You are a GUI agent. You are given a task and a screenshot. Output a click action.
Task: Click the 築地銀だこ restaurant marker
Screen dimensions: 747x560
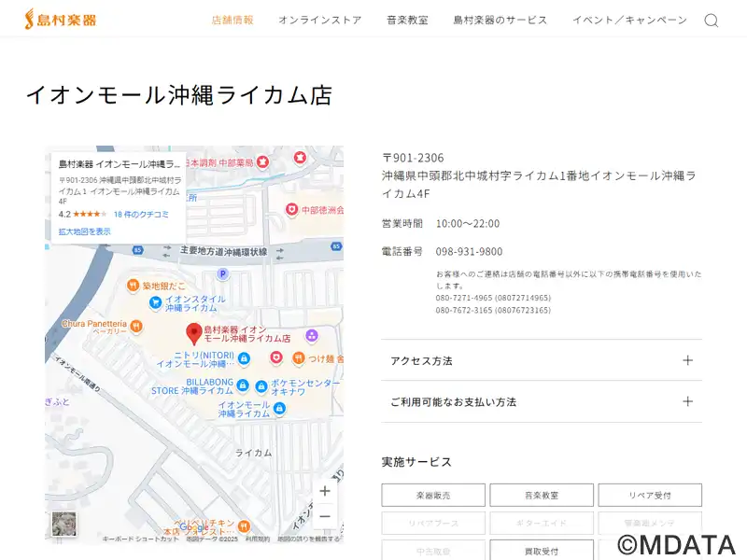(133, 286)
